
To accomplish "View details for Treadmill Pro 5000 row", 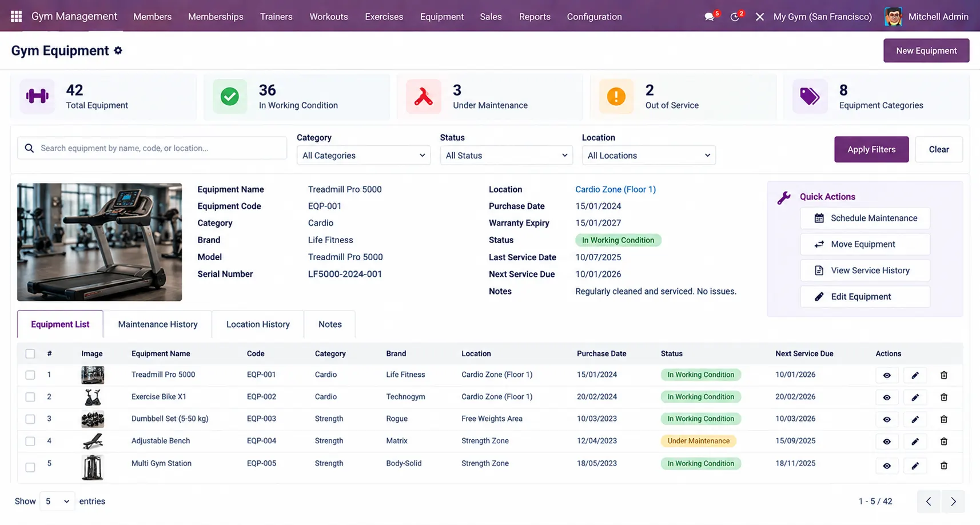I will coord(887,375).
